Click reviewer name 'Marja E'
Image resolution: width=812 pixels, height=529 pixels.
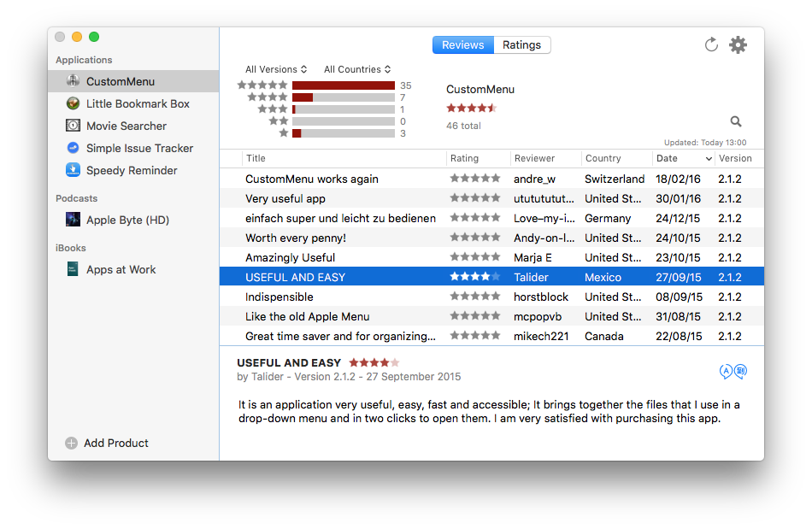(533, 258)
